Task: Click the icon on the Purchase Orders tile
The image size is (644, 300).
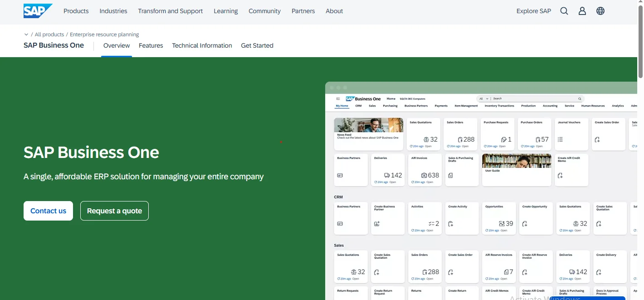Action: [538, 140]
